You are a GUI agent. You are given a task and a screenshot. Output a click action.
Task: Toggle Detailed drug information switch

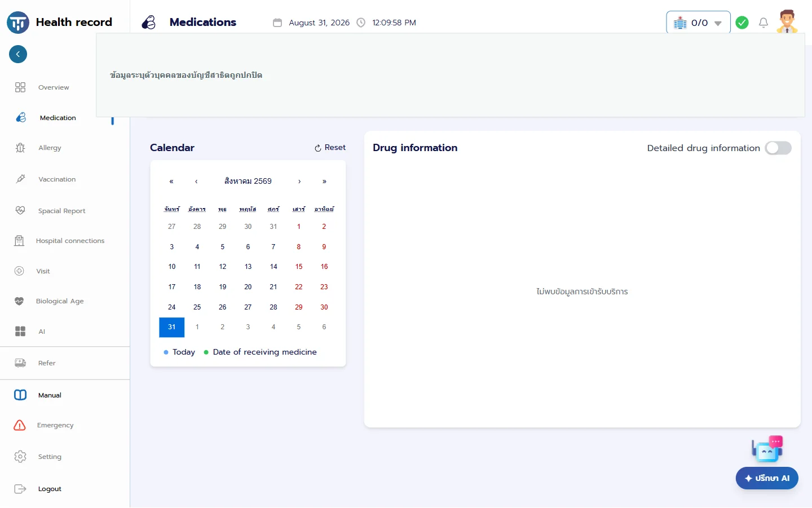[778, 148]
